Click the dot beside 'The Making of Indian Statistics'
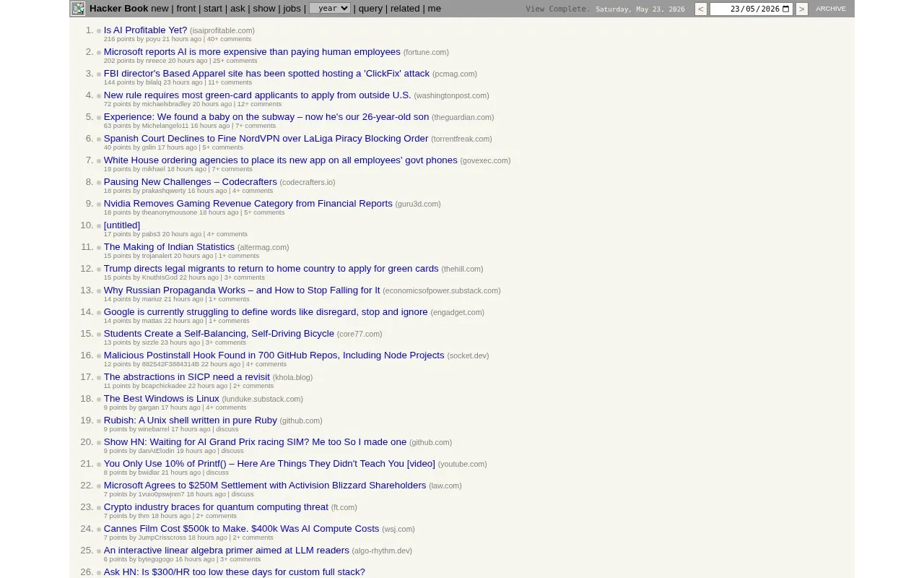The height and width of the screenshot is (578, 924). click(99, 248)
